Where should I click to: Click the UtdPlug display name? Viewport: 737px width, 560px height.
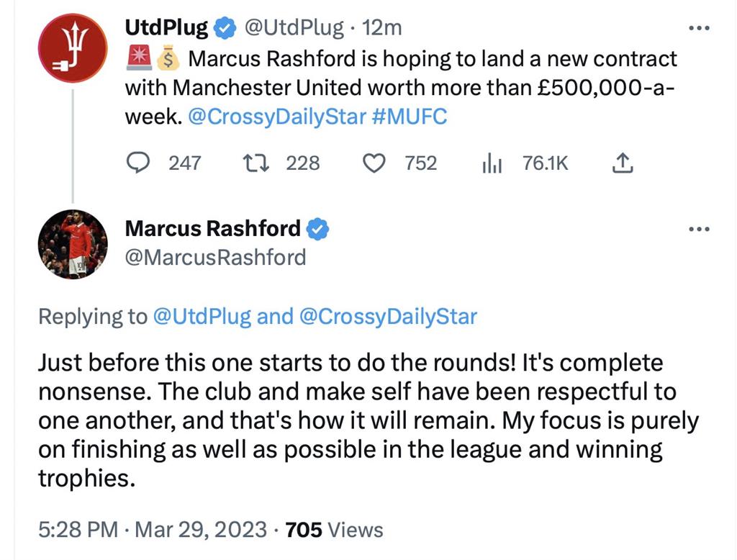(x=166, y=28)
